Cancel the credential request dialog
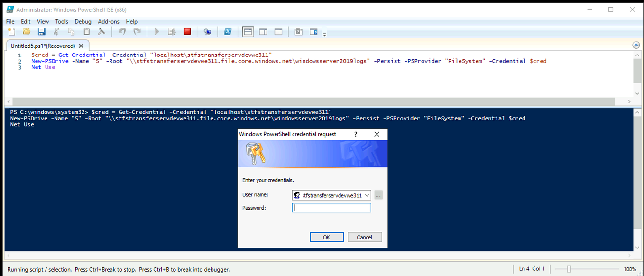644x276 pixels. [365, 237]
